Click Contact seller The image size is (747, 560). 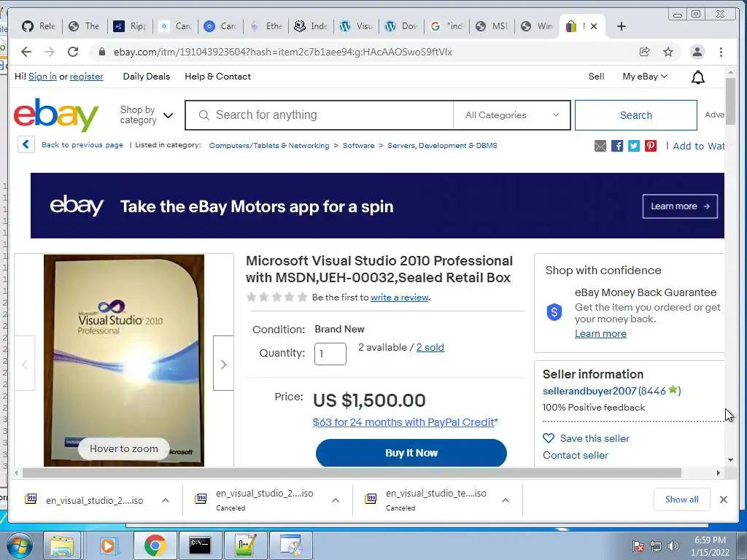[576, 455]
